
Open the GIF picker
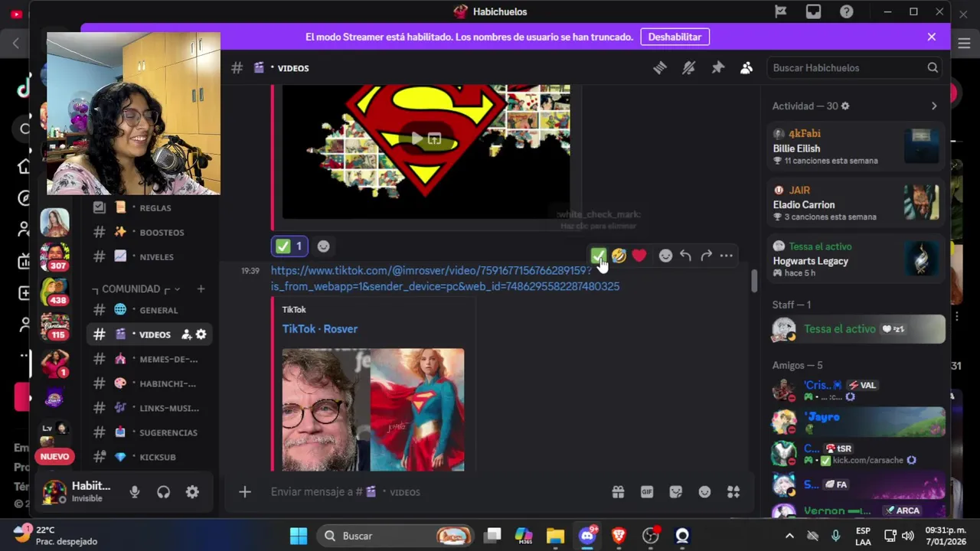647,492
